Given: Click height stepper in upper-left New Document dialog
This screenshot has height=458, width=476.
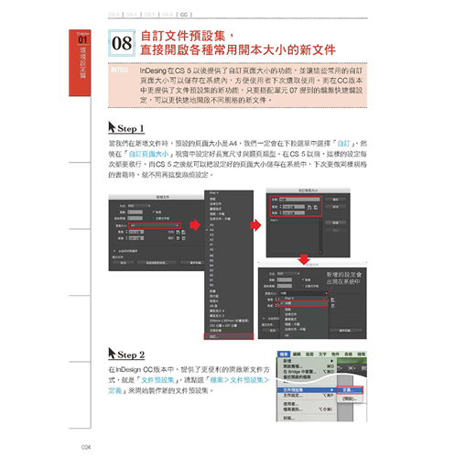Looking at the screenshot, I should [126, 238].
